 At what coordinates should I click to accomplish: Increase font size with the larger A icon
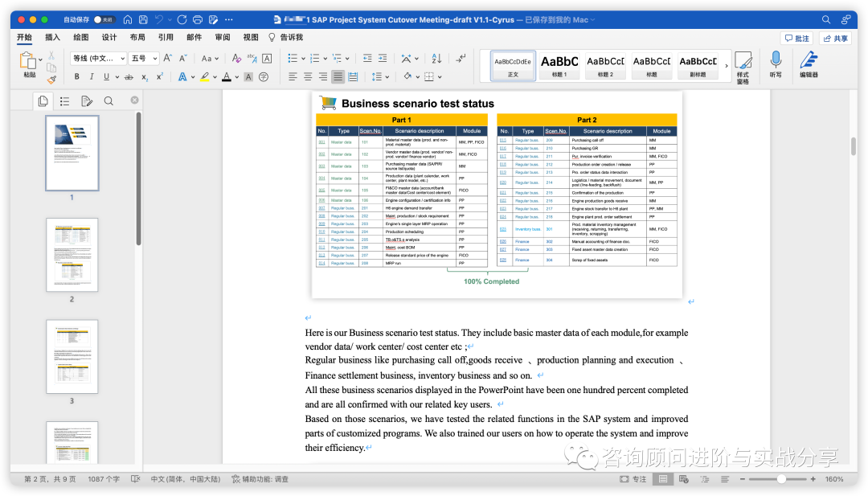(x=168, y=58)
